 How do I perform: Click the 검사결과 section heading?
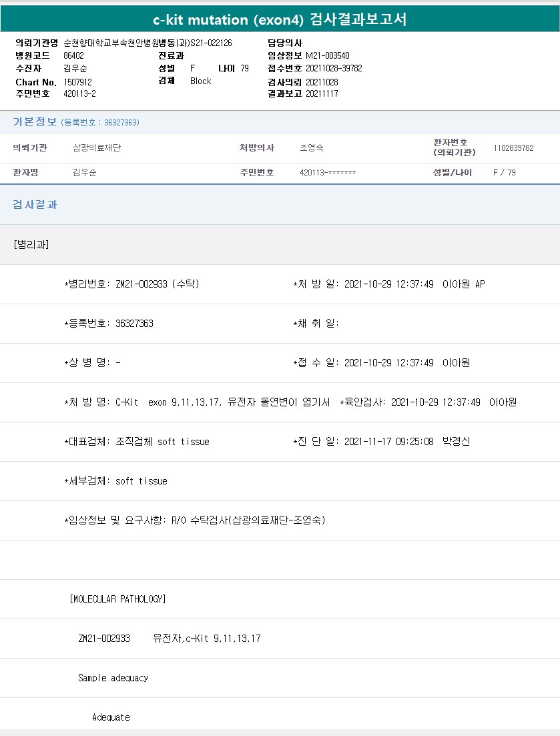tap(35, 204)
